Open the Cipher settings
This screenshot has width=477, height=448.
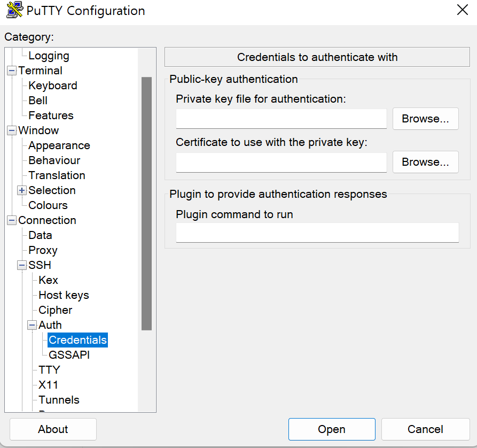[55, 310]
